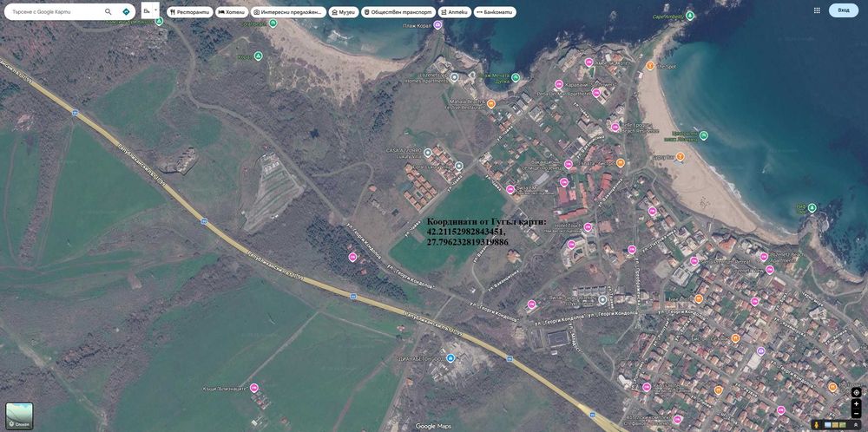
Task: Click the ДИАНАБЕ blue shopping pin
Action: click(450, 358)
